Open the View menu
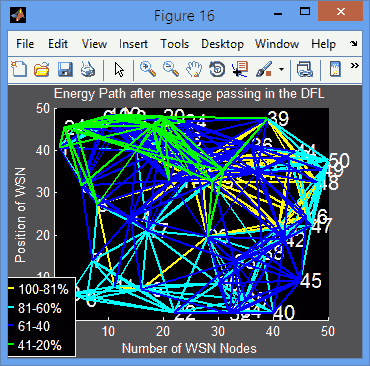This screenshot has height=366, width=370. [94, 44]
